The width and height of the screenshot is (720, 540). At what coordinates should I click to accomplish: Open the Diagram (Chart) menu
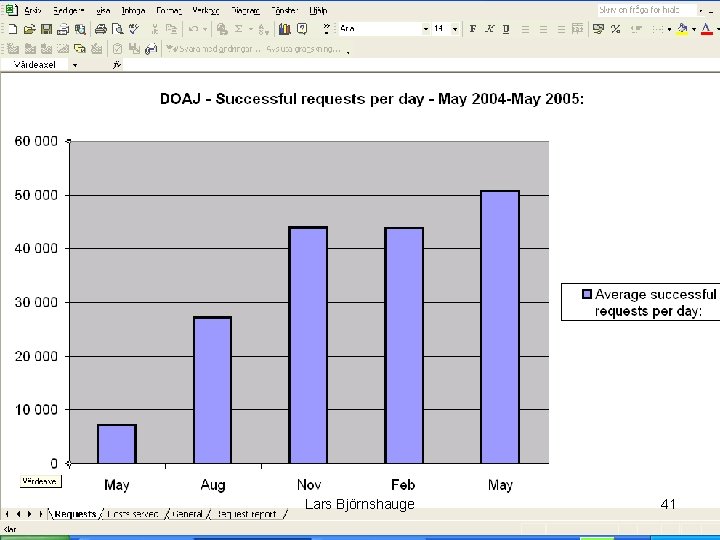click(x=245, y=10)
